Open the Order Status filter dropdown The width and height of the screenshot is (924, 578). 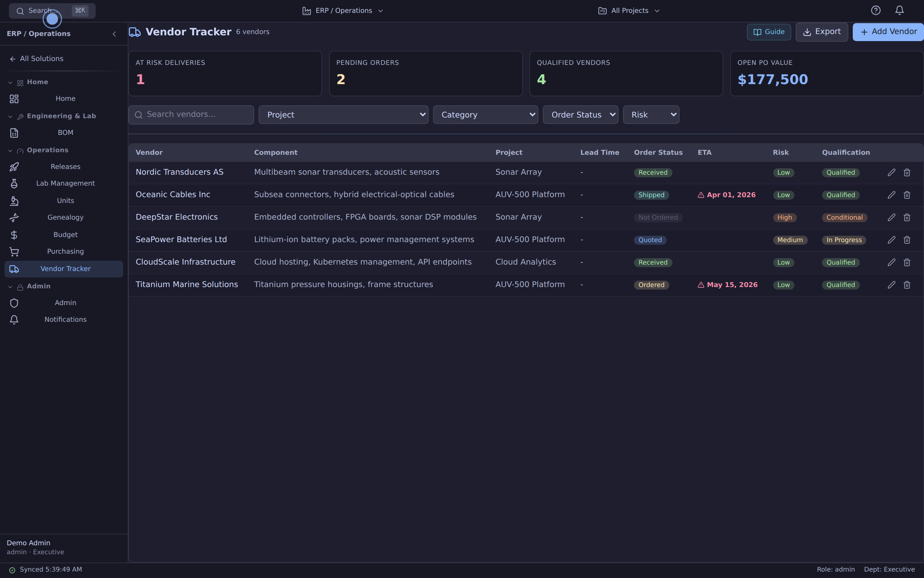[580, 115]
